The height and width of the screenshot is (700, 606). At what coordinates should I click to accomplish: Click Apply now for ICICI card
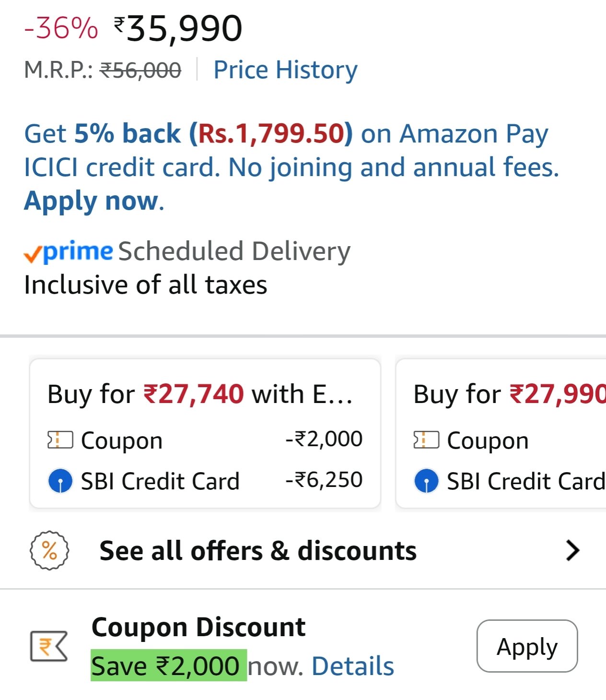click(93, 201)
